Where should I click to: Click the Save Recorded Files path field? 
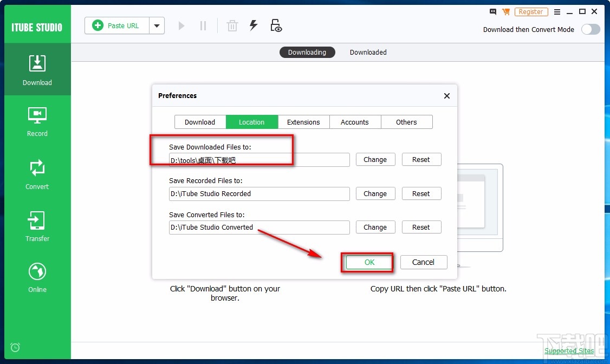[x=259, y=193]
